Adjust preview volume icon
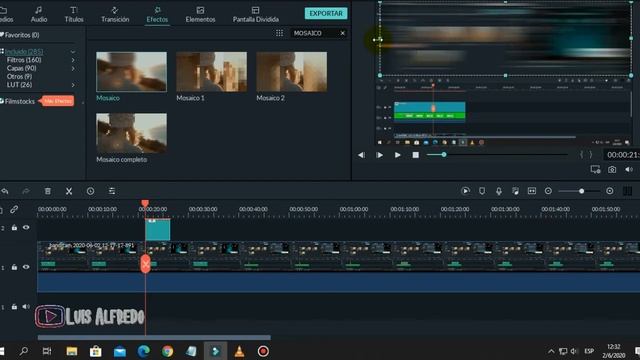 (x=629, y=169)
